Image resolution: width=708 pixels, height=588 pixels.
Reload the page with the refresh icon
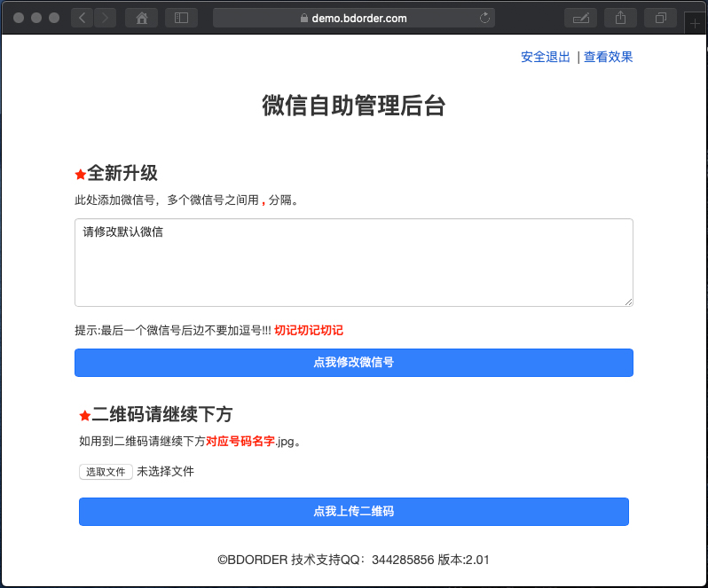click(484, 18)
